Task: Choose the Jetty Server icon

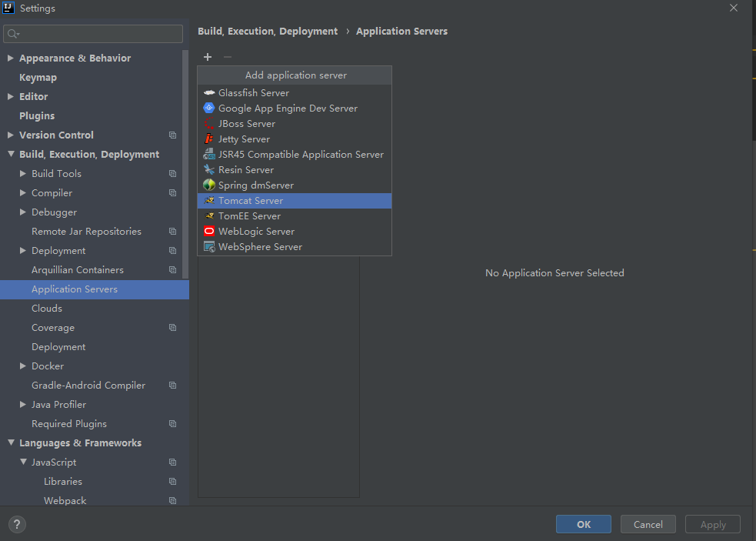Action: 209,139
